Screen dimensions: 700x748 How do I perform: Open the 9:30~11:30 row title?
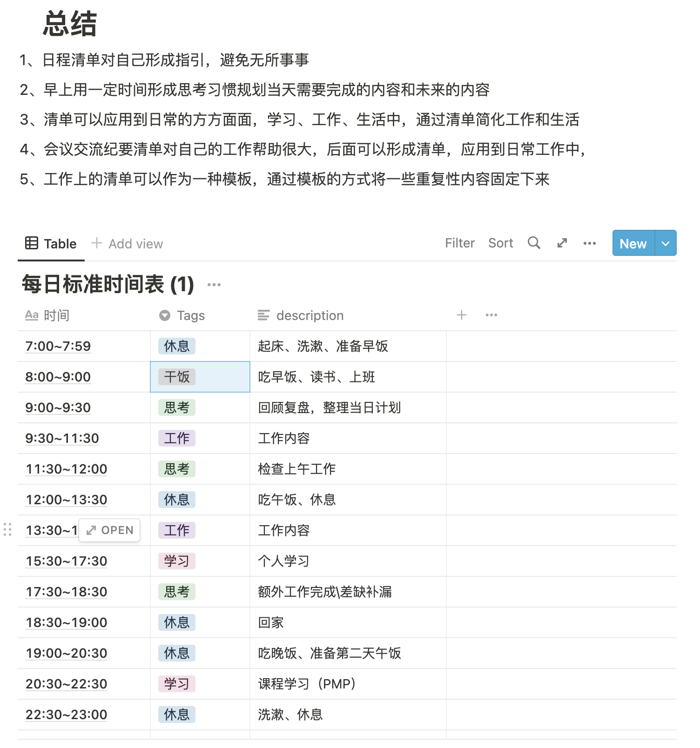coord(62,438)
